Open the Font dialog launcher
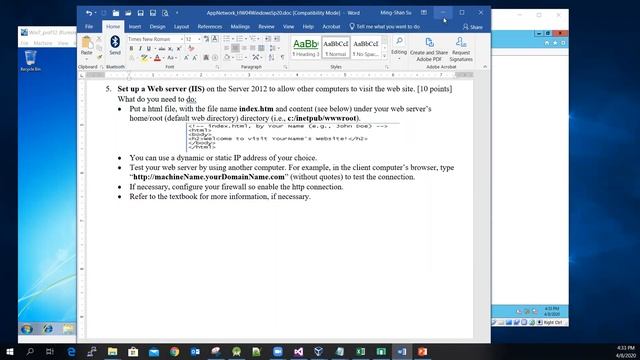640x360 pixels. (x=218, y=67)
